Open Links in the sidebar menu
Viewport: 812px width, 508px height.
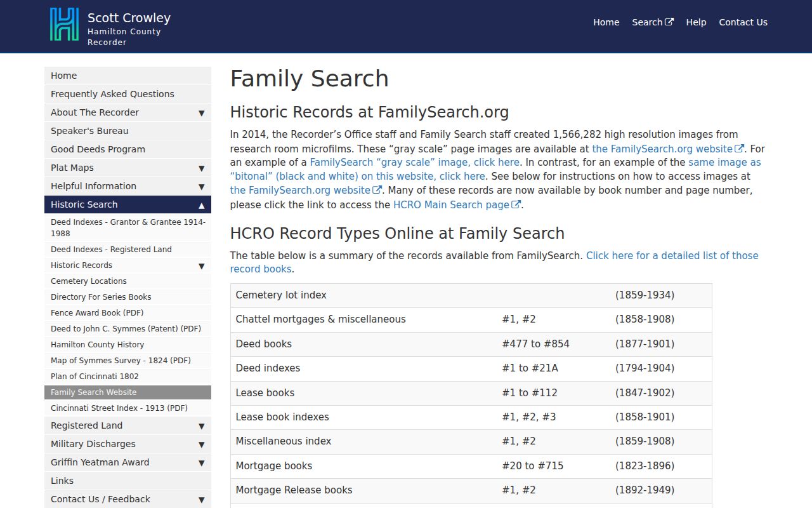click(x=128, y=481)
